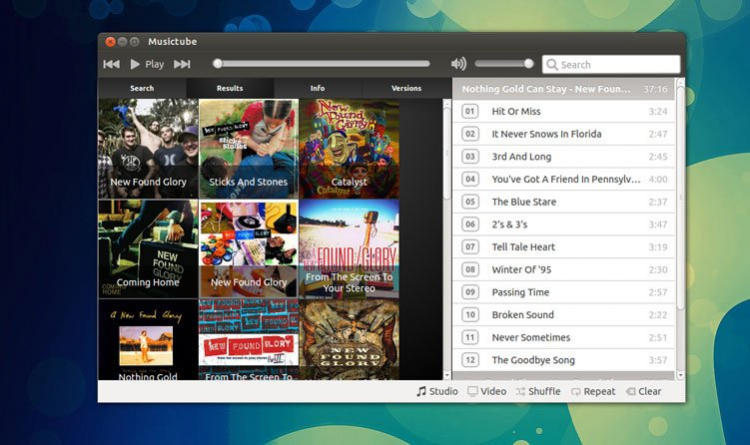Screen dimensions: 750x445
Task: Select the Nothing Gold Can Stay playlist header
Action: click(x=563, y=89)
